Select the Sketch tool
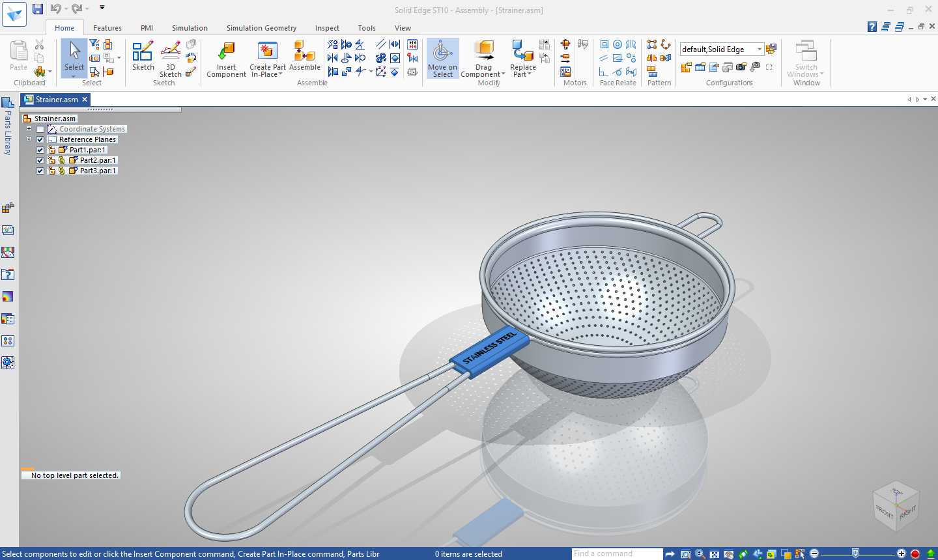The width and height of the screenshot is (938, 560). click(x=143, y=55)
